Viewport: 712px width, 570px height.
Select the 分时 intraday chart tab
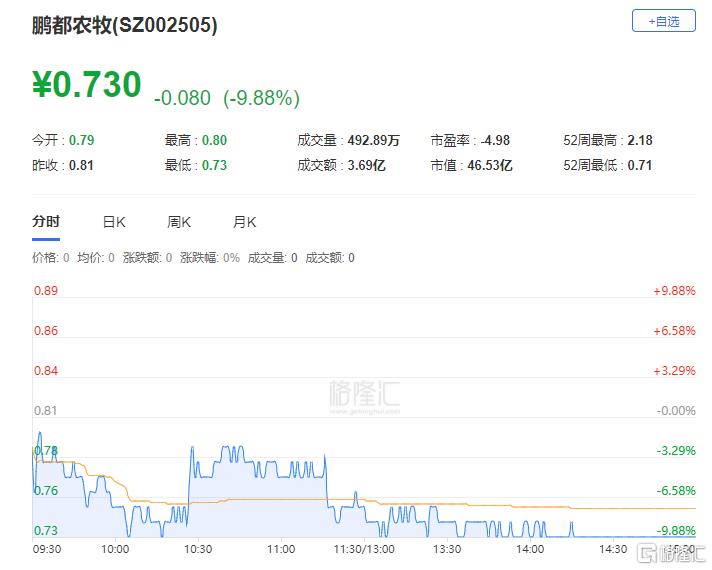[46, 222]
